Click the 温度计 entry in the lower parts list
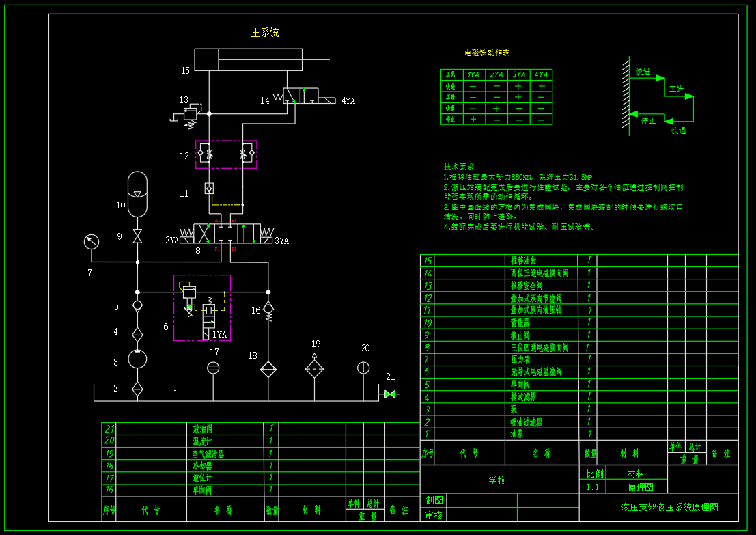This screenshot has height=535, width=756. [203, 441]
